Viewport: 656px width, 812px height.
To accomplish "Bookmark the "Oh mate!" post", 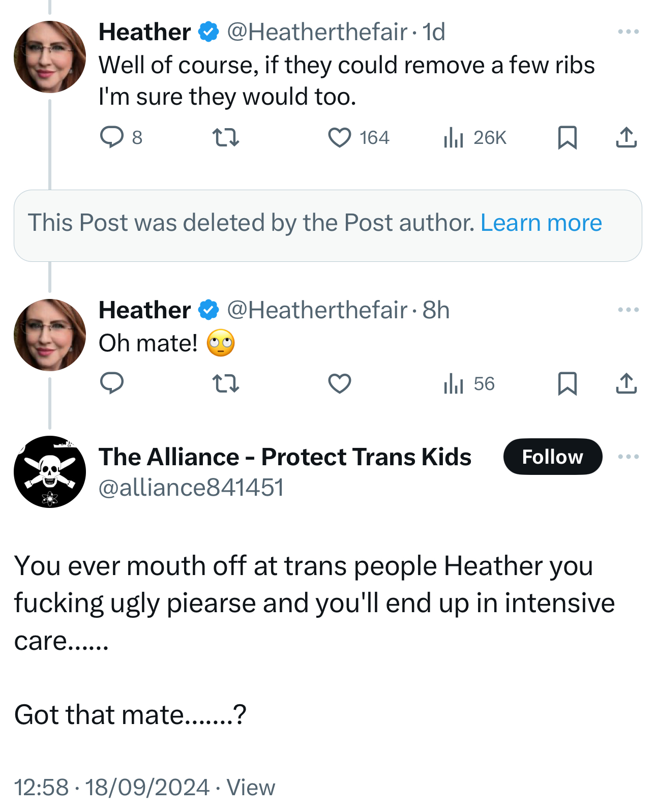I will 567,383.
